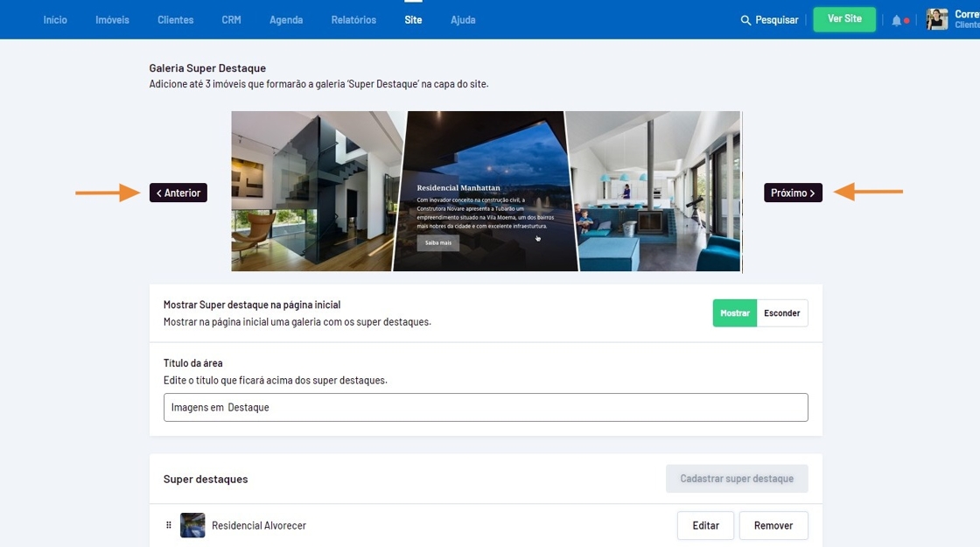Switch to the CRM section

coord(231,20)
